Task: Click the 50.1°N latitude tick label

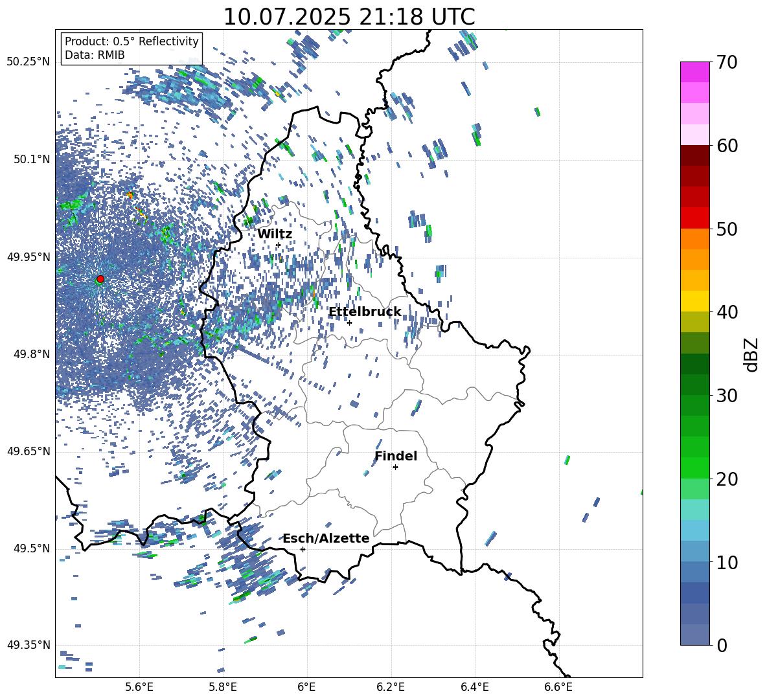Action: 31,159
